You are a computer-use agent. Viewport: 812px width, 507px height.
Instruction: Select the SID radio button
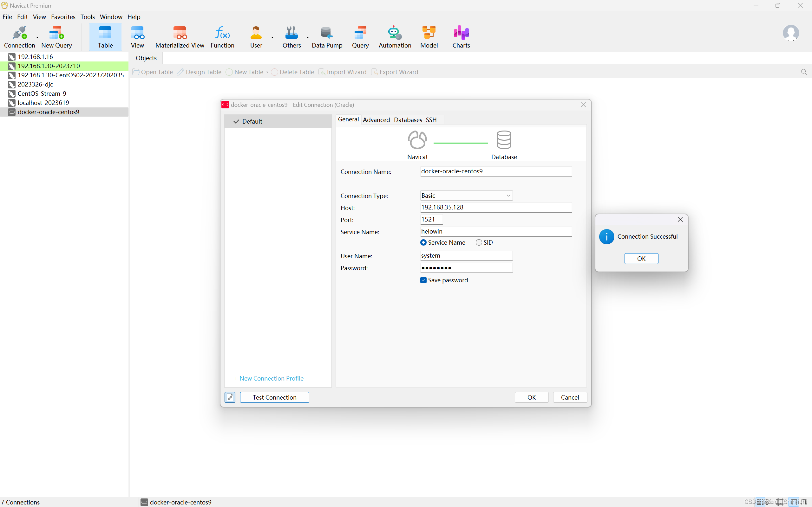click(x=479, y=242)
